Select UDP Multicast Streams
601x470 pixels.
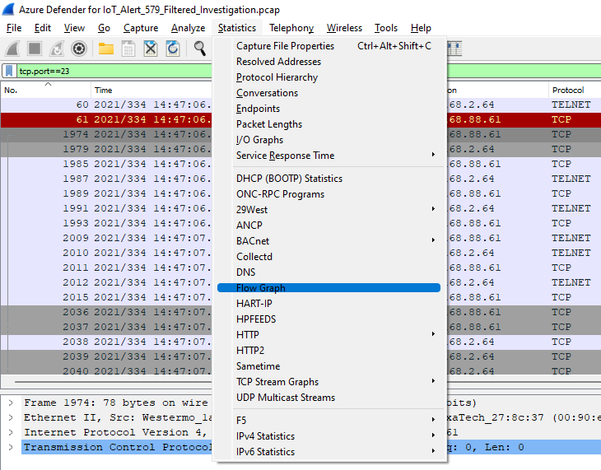point(328,398)
